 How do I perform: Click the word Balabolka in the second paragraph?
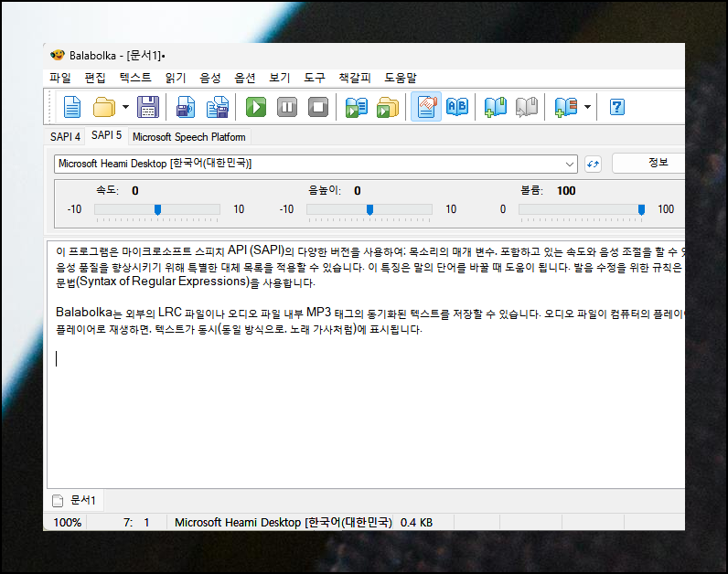click(84, 313)
